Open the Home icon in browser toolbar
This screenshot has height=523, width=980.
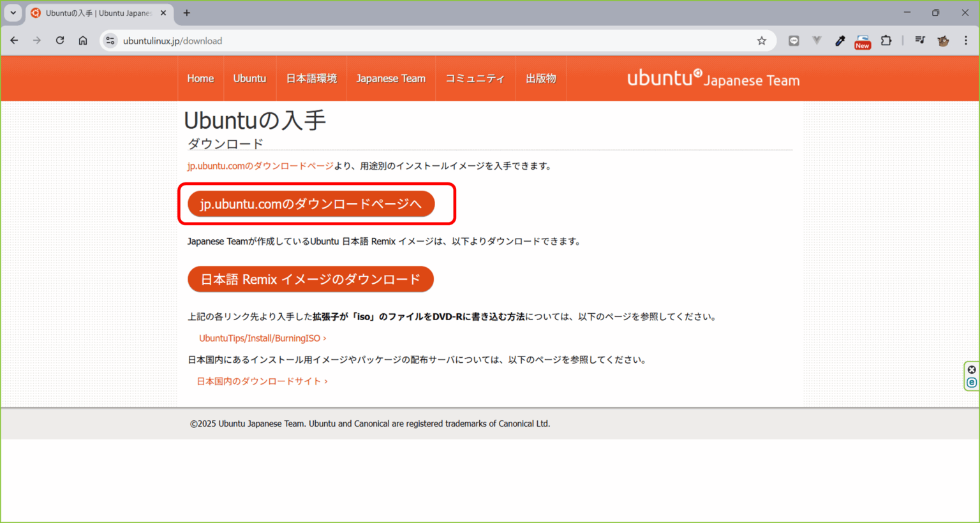tap(83, 40)
